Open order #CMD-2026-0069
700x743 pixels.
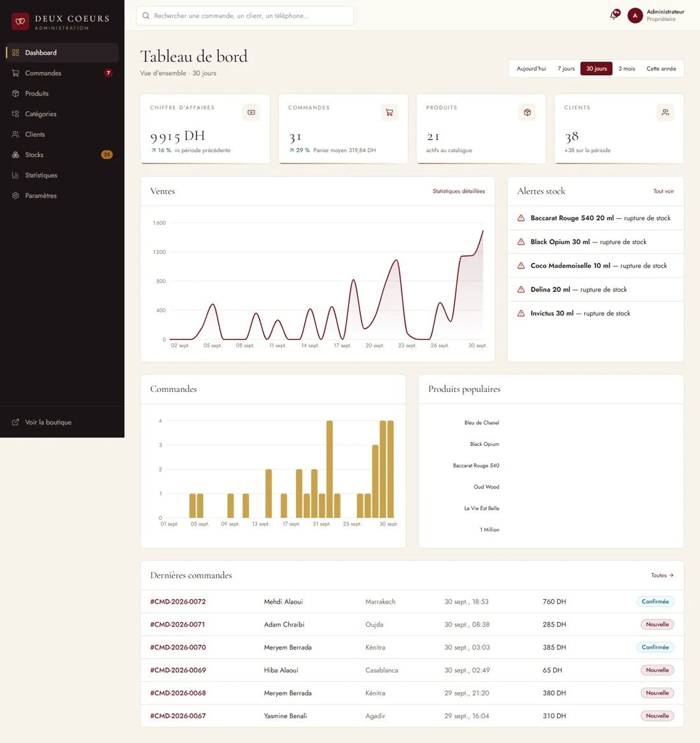tap(178, 670)
